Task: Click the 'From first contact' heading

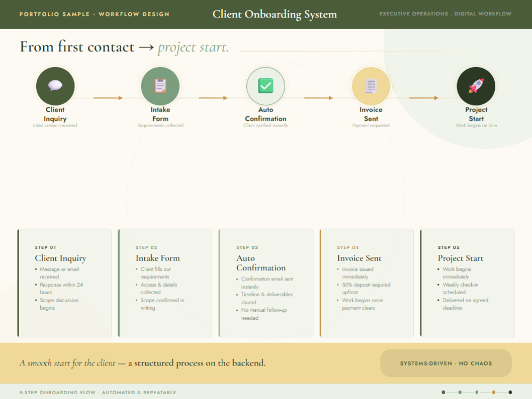Action: pos(77,47)
